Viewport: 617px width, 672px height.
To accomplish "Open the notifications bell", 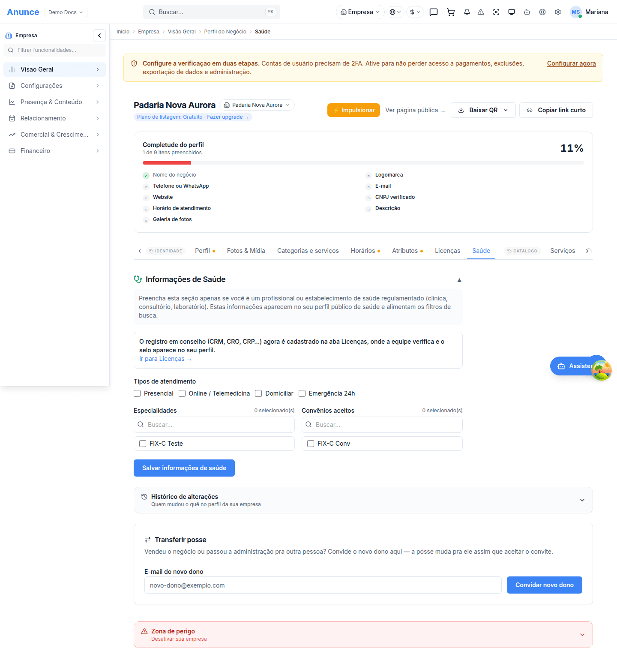I will [467, 12].
